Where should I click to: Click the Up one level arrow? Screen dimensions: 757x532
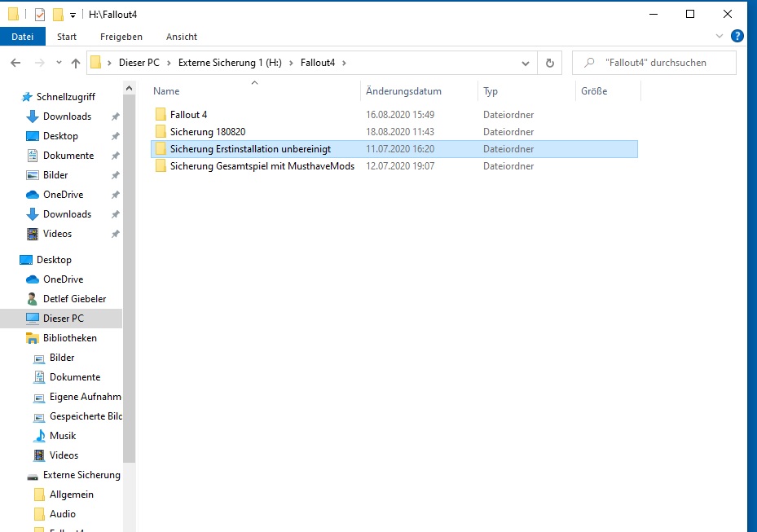click(76, 63)
